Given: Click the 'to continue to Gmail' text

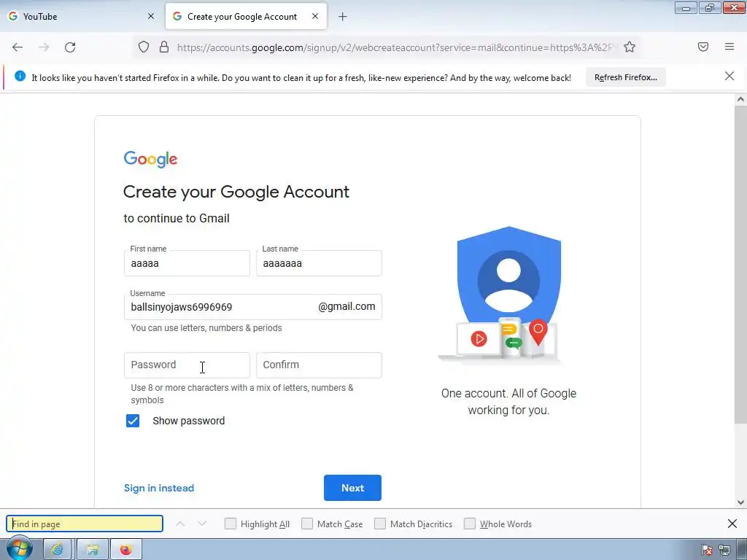Looking at the screenshot, I should coord(177,218).
